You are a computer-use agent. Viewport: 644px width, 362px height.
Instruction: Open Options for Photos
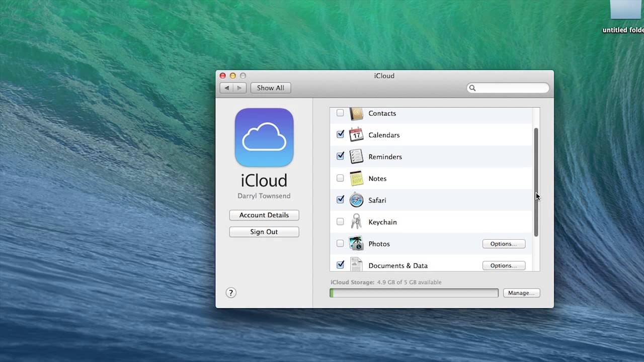(x=504, y=244)
